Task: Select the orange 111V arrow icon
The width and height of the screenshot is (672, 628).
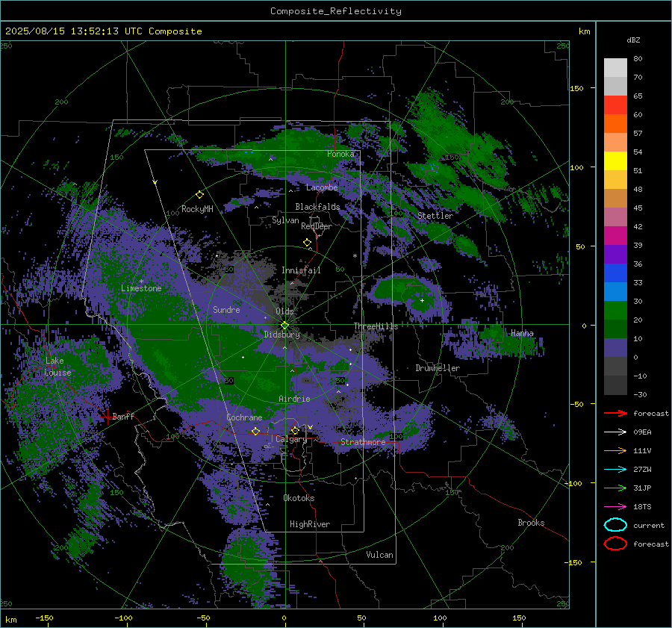Action: click(x=615, y=450)
